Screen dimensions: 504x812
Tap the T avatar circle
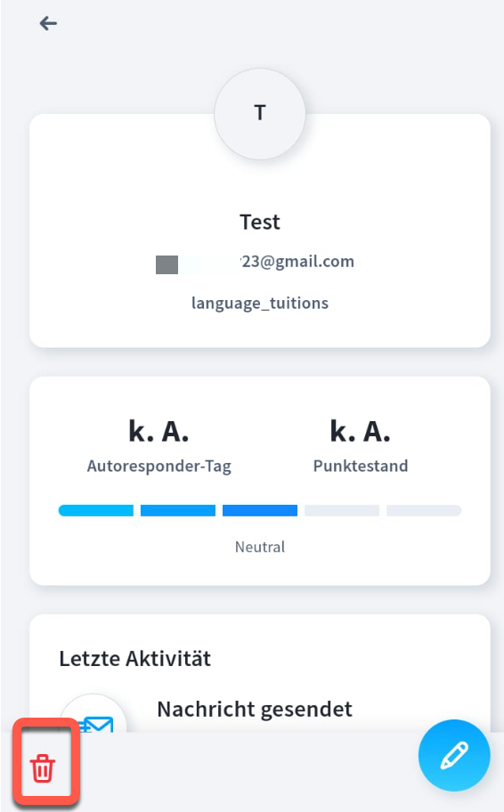point(260,113)
